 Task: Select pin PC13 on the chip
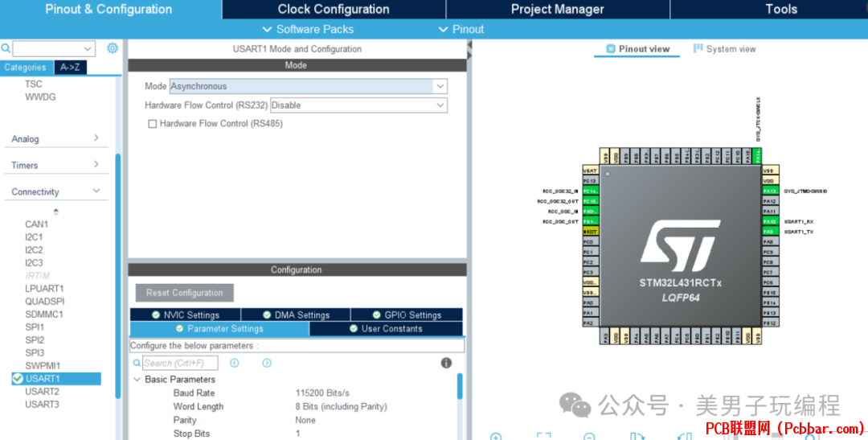click(590, 181)
